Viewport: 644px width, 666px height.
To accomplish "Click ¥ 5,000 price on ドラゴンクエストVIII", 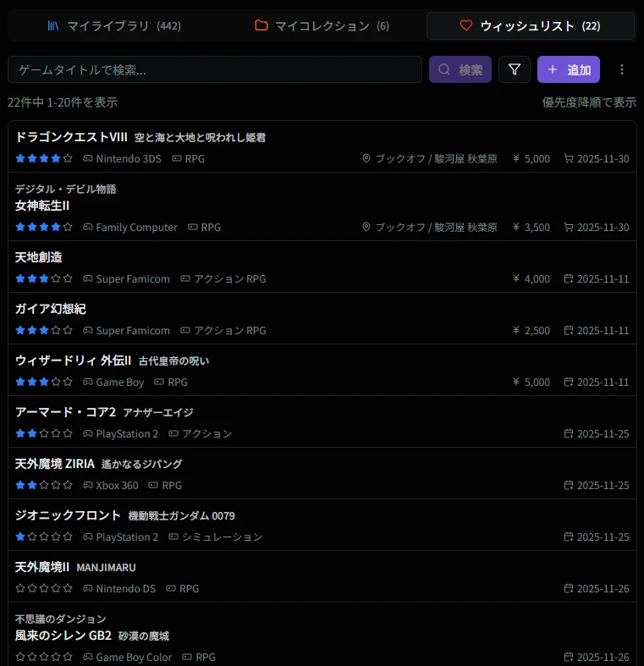I will coord(531,159).
